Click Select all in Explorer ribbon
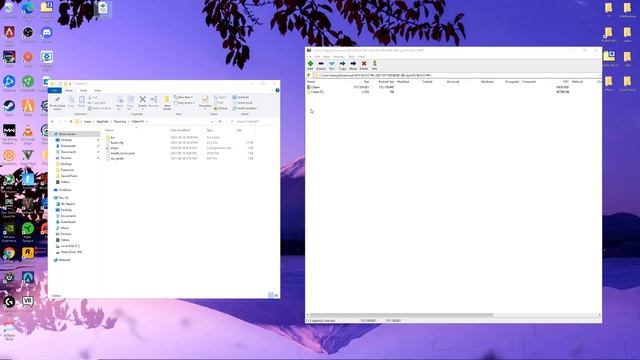Screen dimensions: 640x360 [241, 97]
